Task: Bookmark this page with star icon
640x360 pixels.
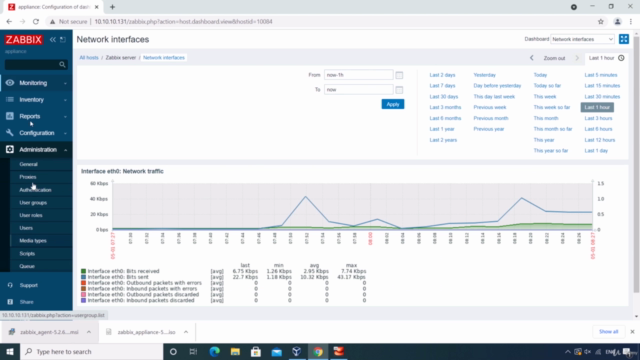Action: click(x=601, y=22)
